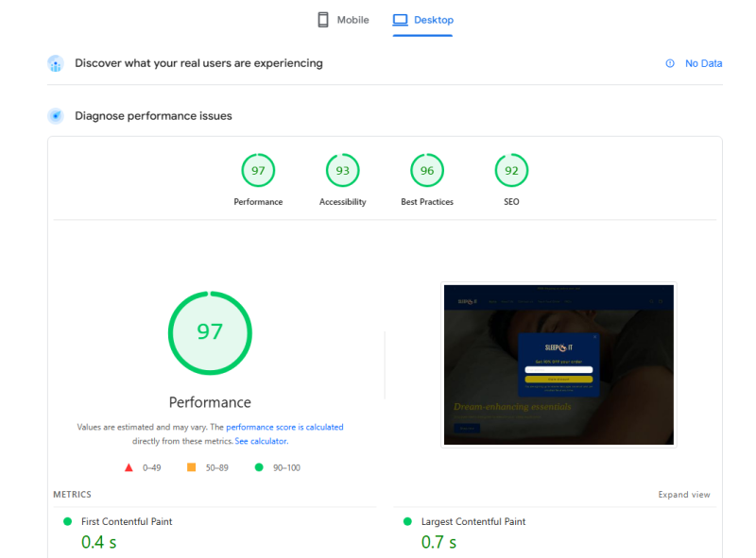Click the red triangle 0–49 legend icon
This screenshot has width=756, height=558.
point(129,467)
